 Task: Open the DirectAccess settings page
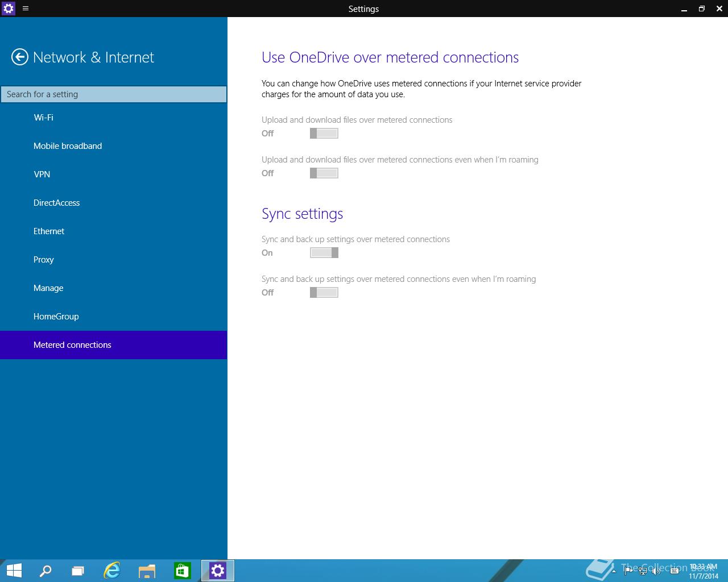tap(114, 203)
